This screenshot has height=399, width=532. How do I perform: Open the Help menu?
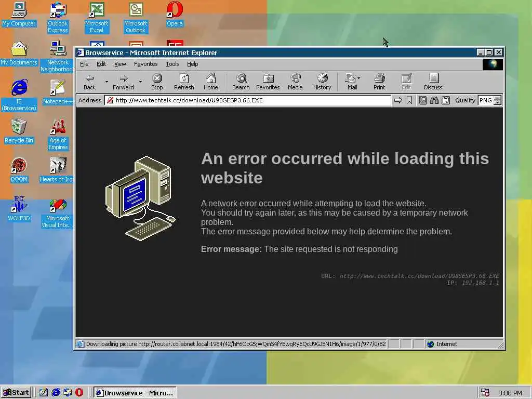192,64
